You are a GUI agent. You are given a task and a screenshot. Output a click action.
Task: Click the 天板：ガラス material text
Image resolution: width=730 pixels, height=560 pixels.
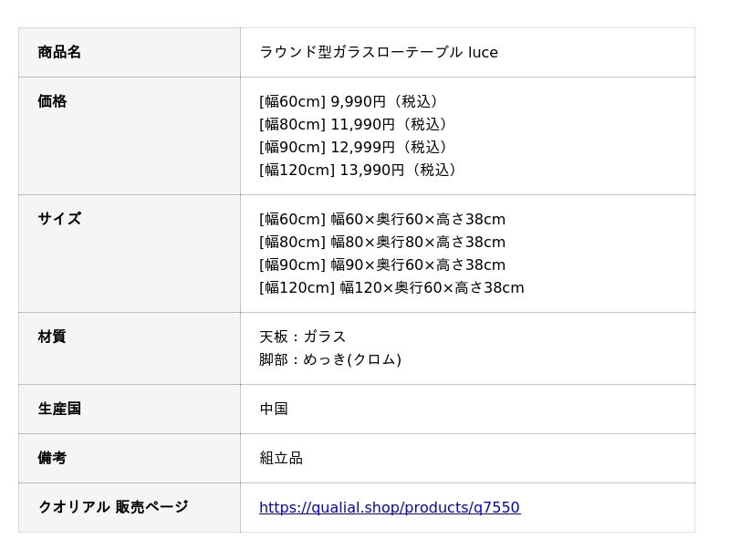[303, 337]
